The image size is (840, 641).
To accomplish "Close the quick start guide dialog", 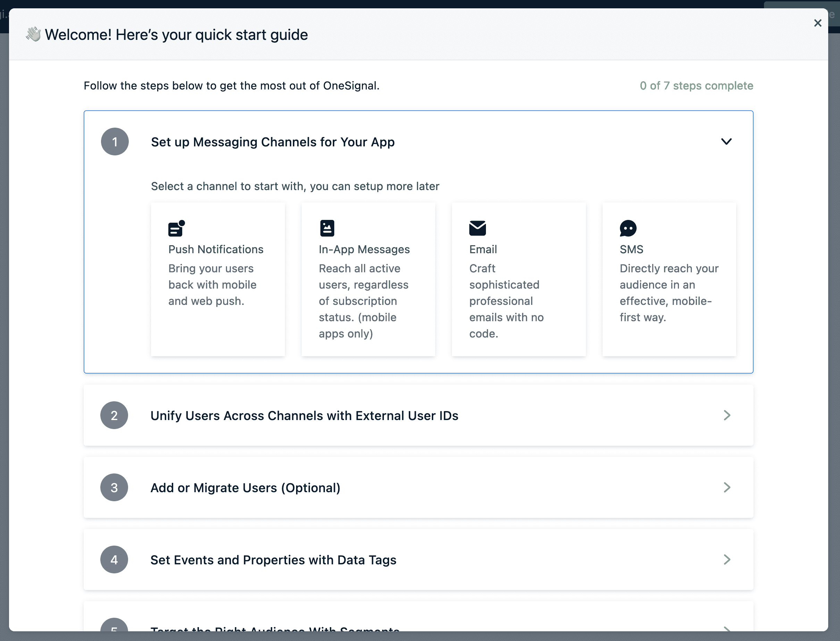I will tap(817, 23).
